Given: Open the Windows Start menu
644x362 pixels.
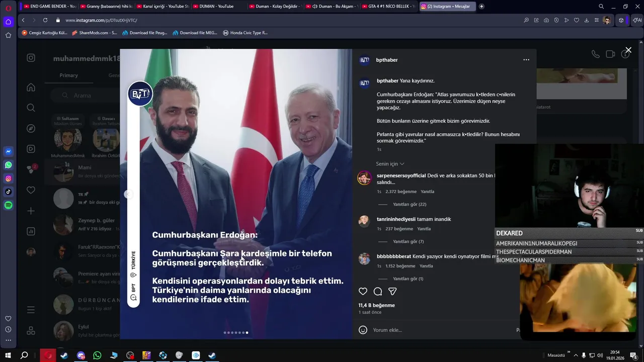Looking at the screenshot, I should pos(8,355).
